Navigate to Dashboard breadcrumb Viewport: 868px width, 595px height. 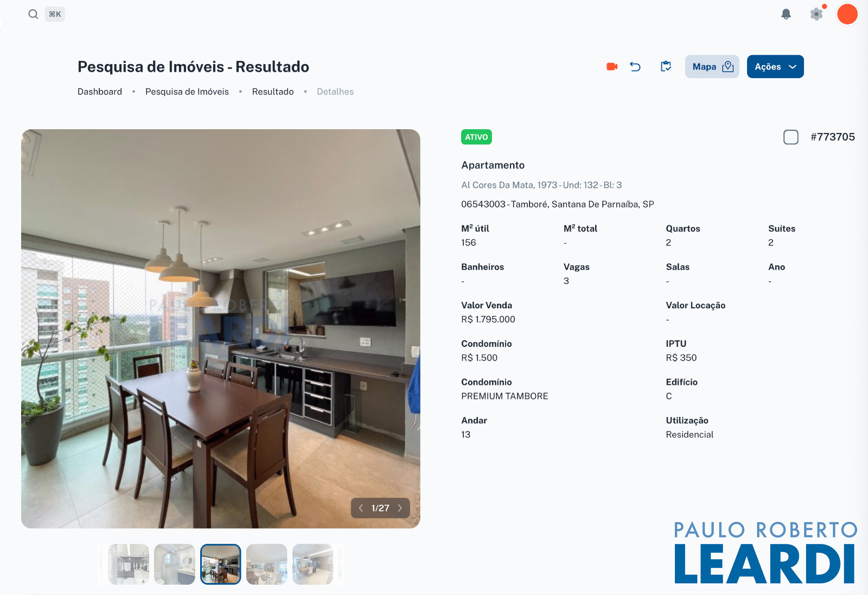[100, 92]
